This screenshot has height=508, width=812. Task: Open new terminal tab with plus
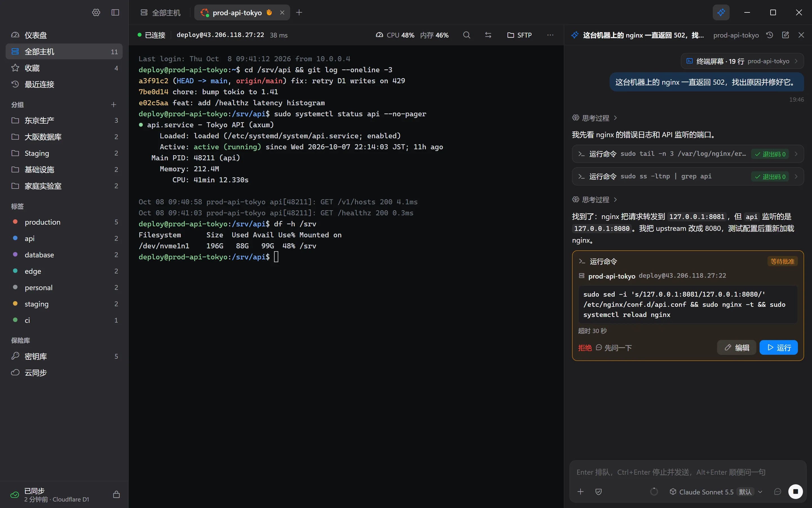pos(299,12)
